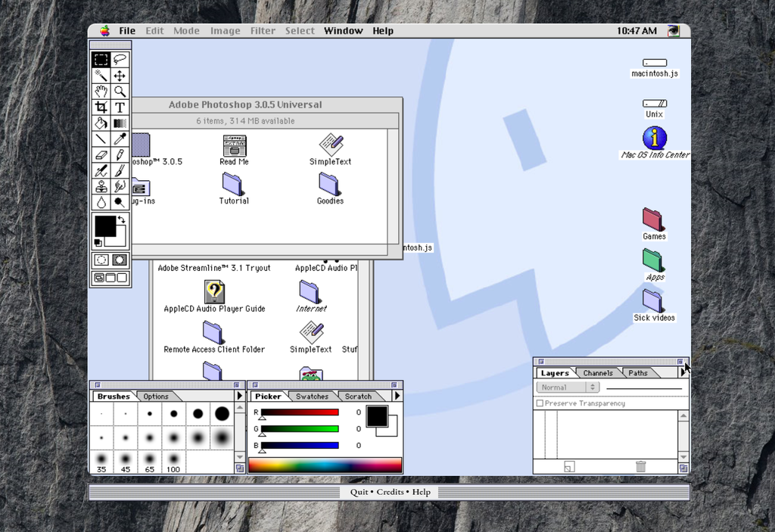
Task: Click the green G slider in Picker
Action: [x=300, y=428]
